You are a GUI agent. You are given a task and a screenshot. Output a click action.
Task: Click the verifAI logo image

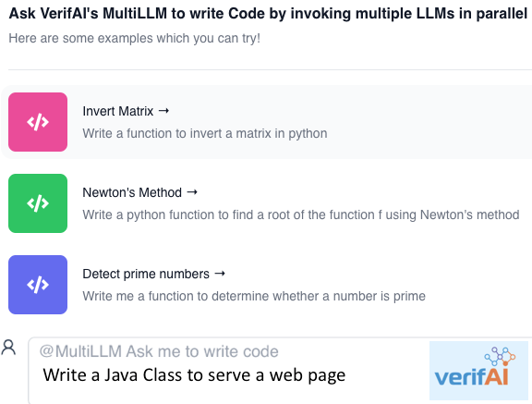pos(478,371)
